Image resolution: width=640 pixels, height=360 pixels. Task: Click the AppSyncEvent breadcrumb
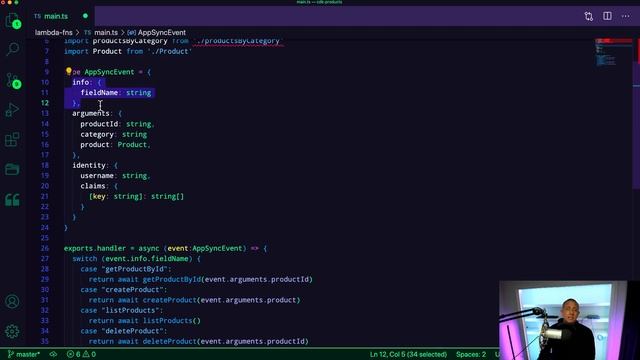pos(162,33)
